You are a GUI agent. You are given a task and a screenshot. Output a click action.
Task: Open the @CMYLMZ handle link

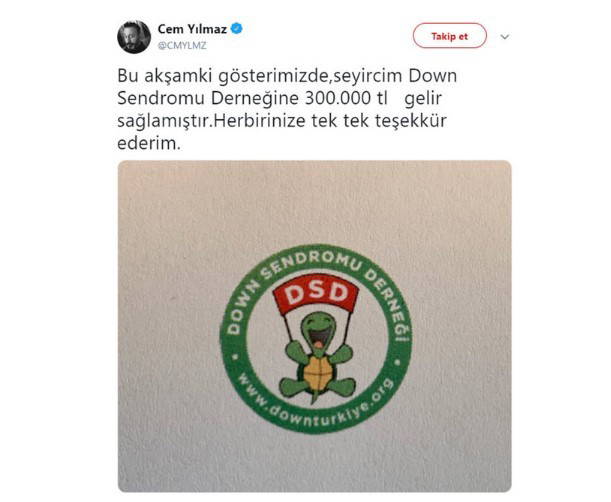coord(182,46)
